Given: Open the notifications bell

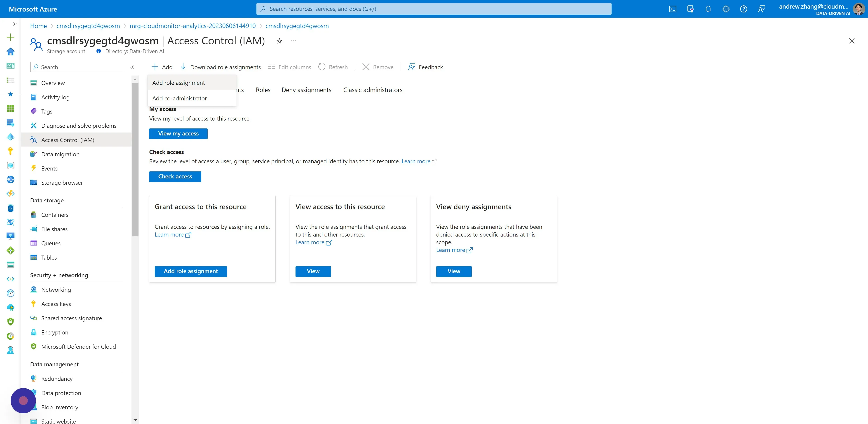Looking at the screenshot, I should pyautogui.click(x=708, y=9).
